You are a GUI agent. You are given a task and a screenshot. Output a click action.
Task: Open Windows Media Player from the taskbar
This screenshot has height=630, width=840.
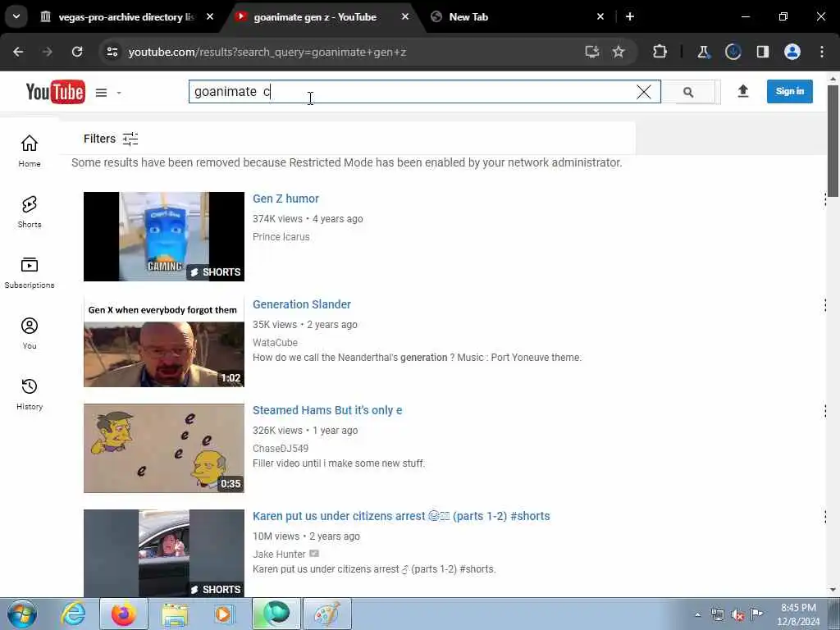pos(225,614)
